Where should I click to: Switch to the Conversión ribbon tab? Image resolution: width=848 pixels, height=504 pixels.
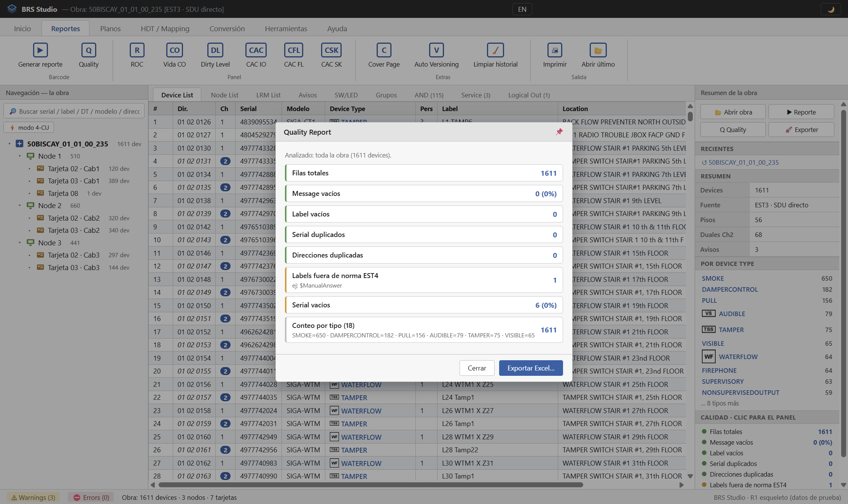[227, 29]
